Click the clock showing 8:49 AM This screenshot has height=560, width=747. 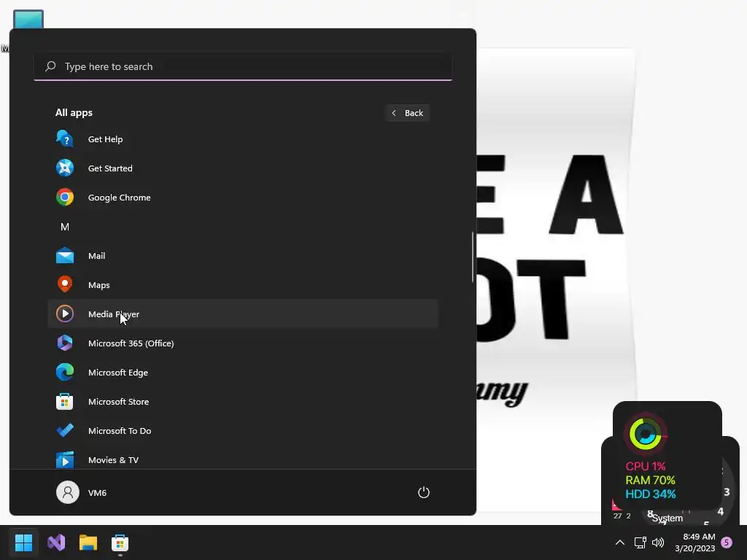(699, 537)
